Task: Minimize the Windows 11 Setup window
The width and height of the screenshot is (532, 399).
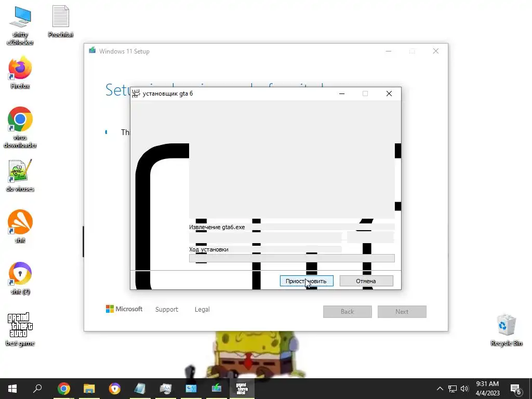Action: [x=389, y=51]
